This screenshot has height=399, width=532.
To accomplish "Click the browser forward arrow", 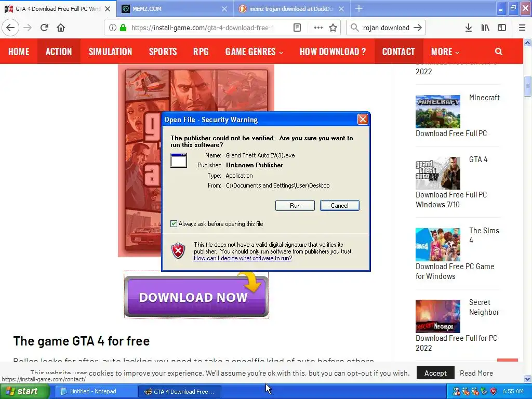I will pos(28,28).
